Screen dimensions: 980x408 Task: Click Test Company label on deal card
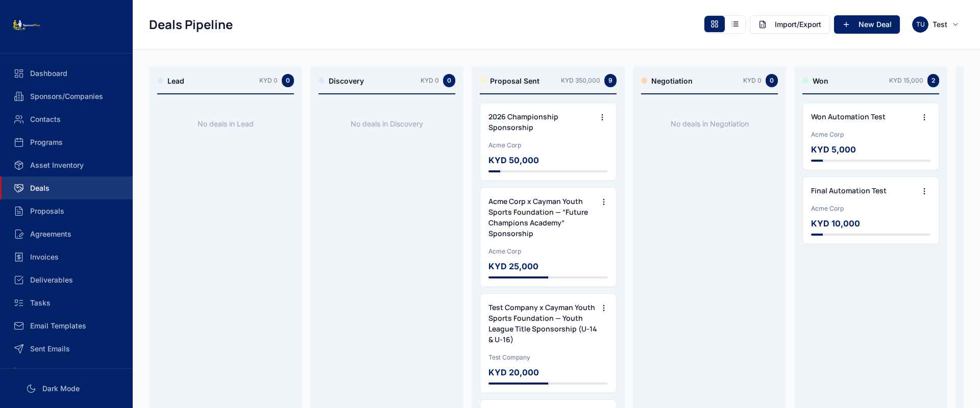point(509,358)
